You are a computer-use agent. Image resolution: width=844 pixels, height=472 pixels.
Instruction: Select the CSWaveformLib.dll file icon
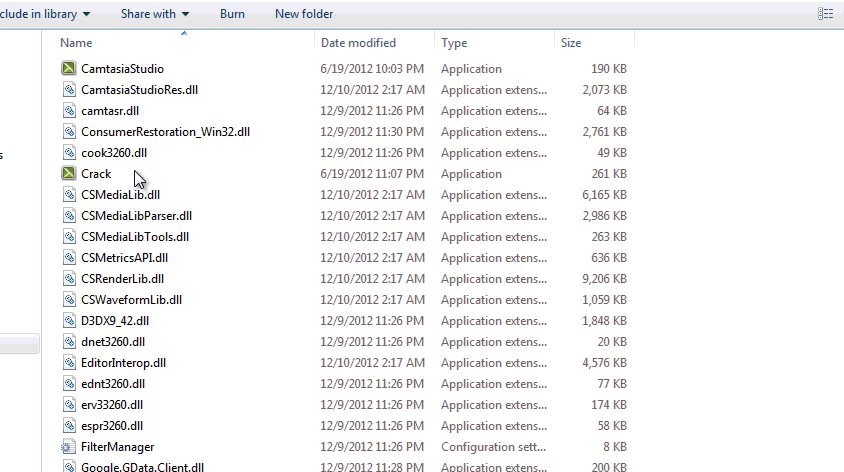tap(69, 299)
